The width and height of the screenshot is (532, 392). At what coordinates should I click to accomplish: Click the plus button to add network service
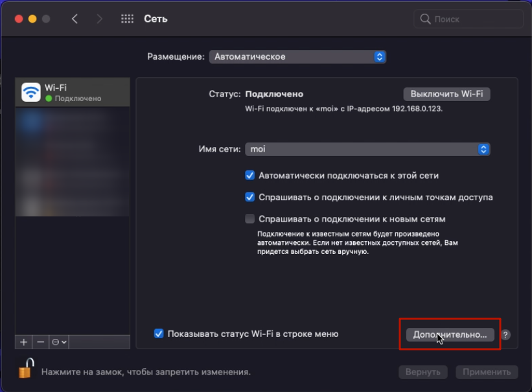click(24, 341)
